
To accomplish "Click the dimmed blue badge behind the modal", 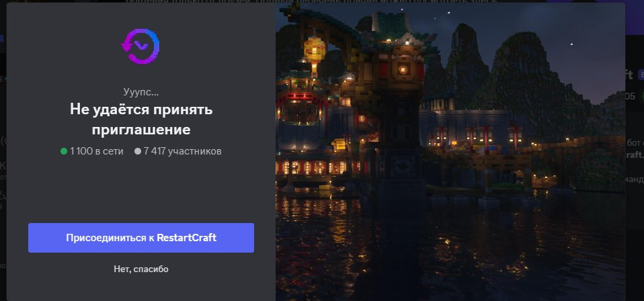I will tap(641, 75).
